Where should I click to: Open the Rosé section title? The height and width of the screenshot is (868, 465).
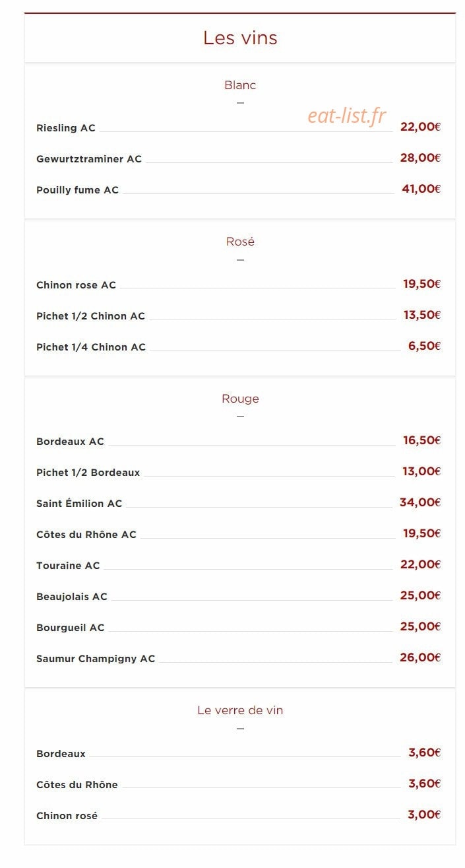(x=240, y=242)
